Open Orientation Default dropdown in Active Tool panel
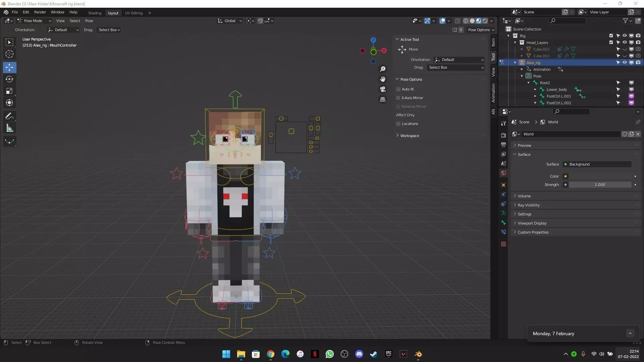Screen dimensions: 644x362 (x=459, y=60)
